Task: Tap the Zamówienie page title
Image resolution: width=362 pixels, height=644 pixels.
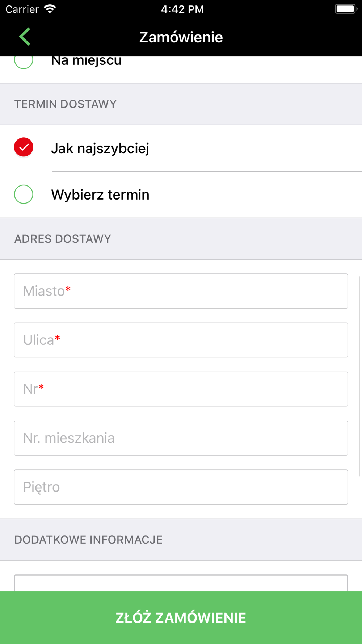Action: tap(181, 37)
